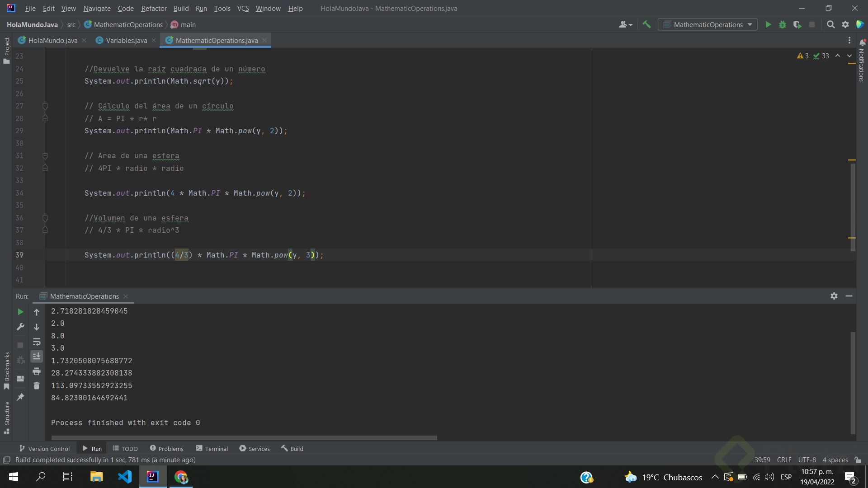The height and width of the screenshot is (488, 868).
Task: Go to line via 39:59 indicator
Action: pos(762,460)
